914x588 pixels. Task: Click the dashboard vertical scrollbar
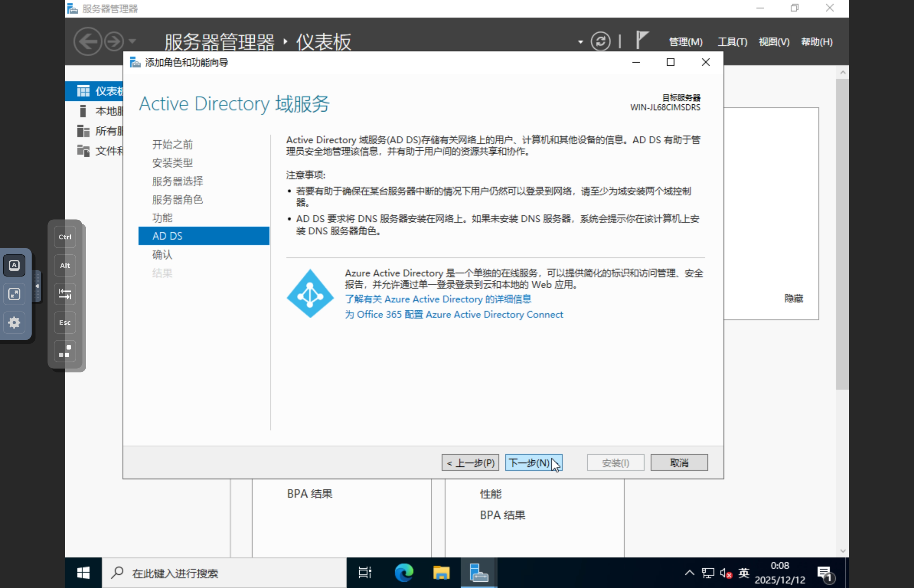tap(842, 233)
